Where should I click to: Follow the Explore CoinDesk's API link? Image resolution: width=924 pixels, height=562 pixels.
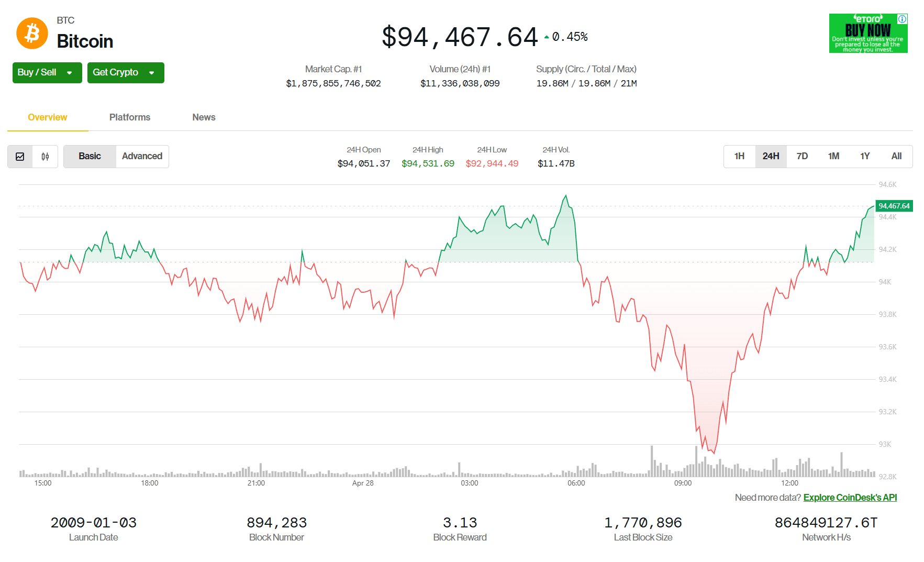click(x=850, y=498)
